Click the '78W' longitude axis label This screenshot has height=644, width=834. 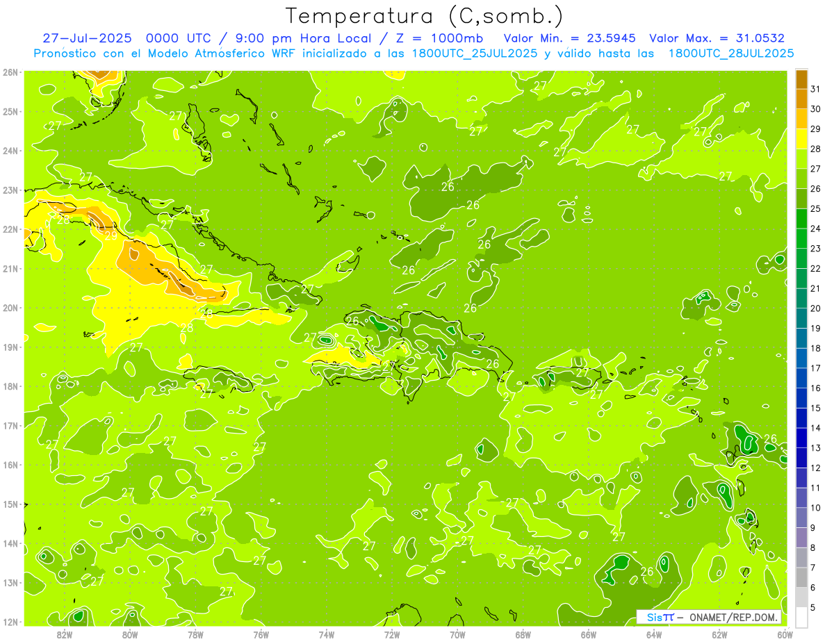(195, 634)
